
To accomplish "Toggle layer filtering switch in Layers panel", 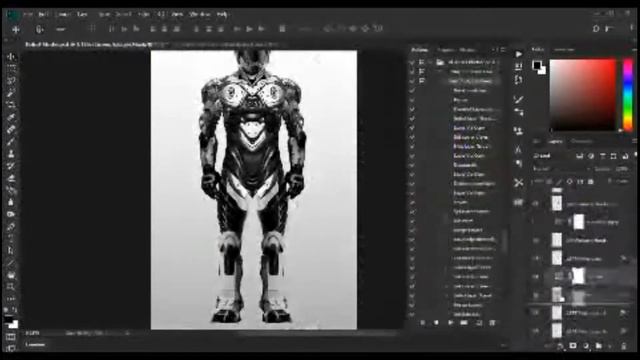I will (635, 155).
